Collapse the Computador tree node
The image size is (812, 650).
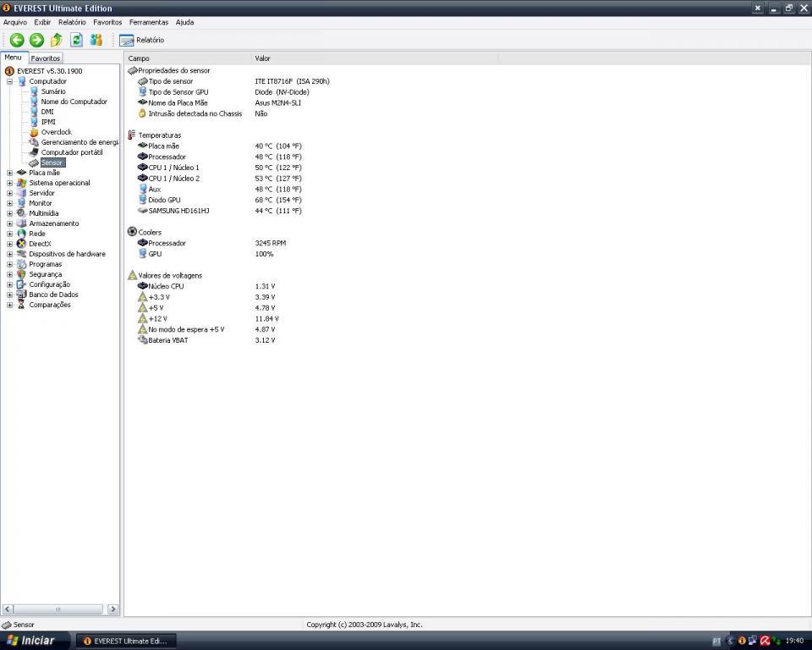tap(9, 81)
